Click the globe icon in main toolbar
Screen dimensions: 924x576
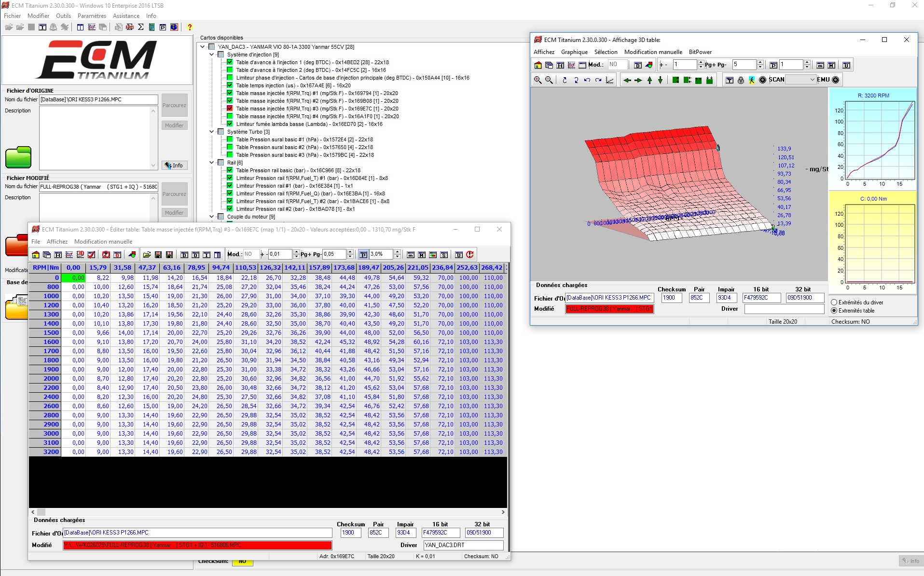174,27
